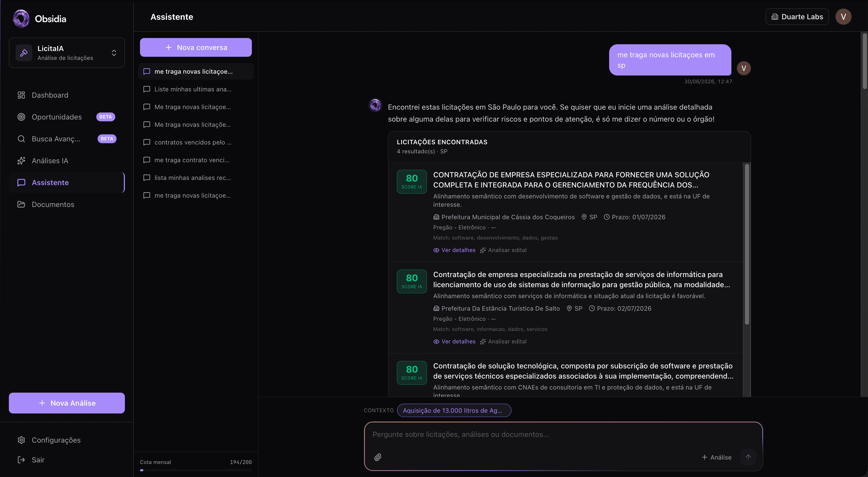Click the Cota mensal progress bar

coord(196,470)
